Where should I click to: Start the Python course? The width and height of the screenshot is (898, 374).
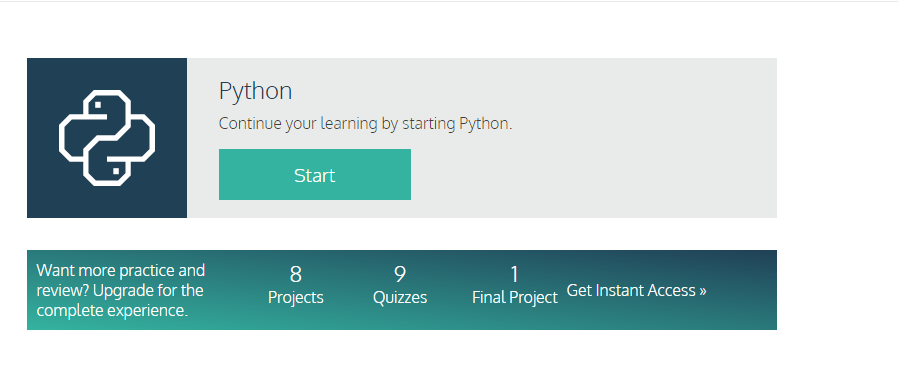(314, 175)
